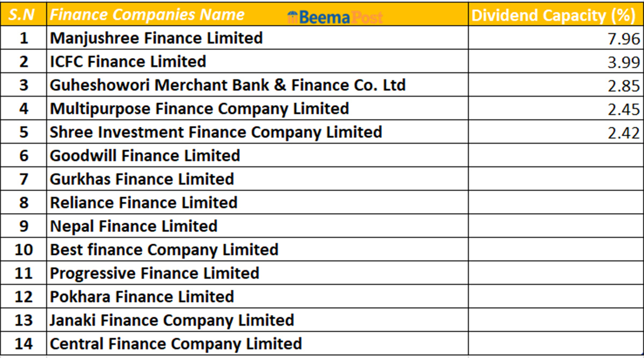Select the Goodwill Finance Limited cell
The height and width of the screenshot is (358, 644).
point(145,156)
